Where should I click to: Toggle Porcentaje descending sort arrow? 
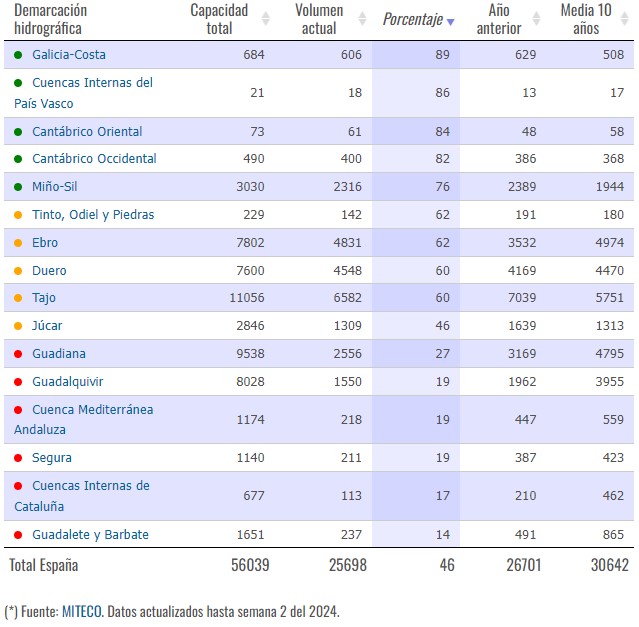(450, 22)
